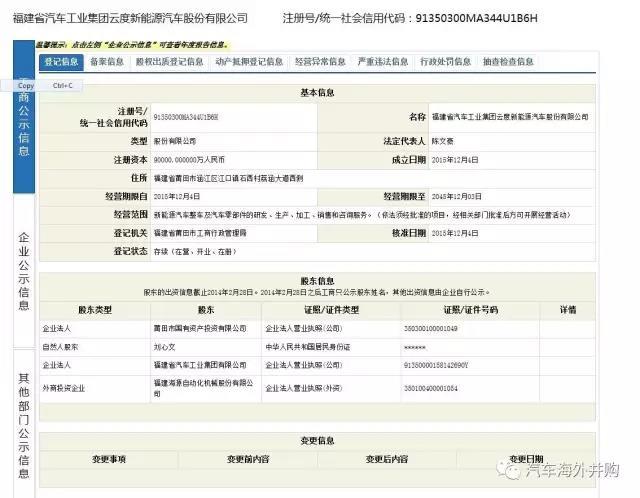Open the 行政处罚信息 tab
The width and height of the screenshot is (640, 498).
(446, 62)
